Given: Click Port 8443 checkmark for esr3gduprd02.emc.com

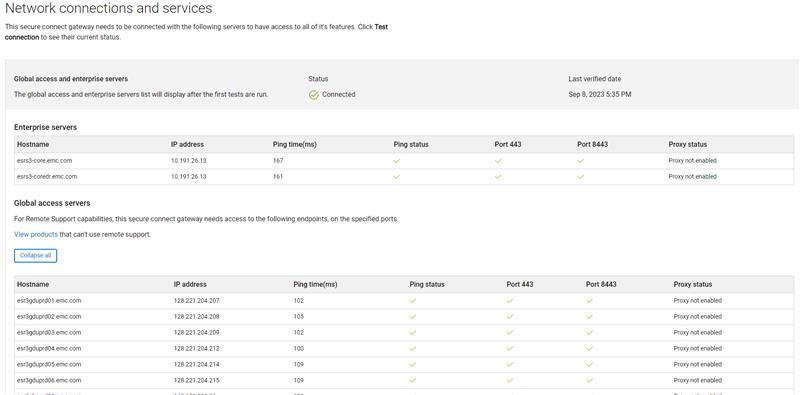Looking at the screenshot, I should pos(589,317).
